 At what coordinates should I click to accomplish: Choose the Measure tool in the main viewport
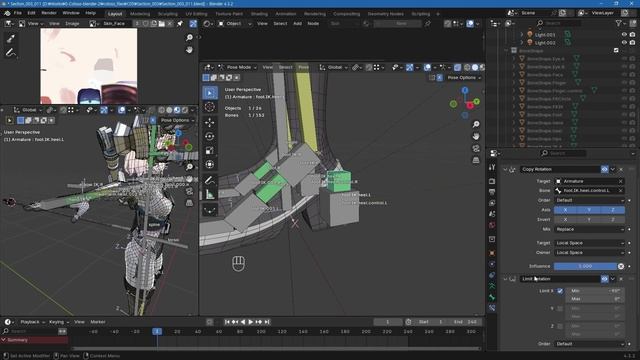point(210,195)
